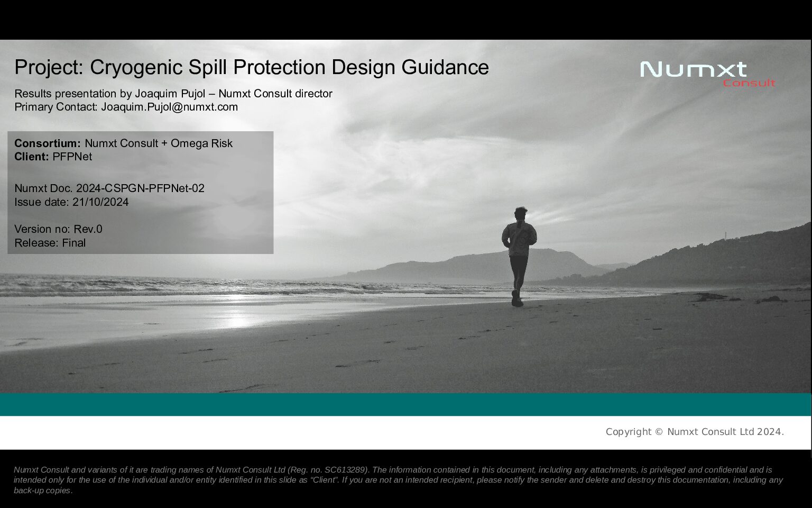Select the Copyright Numxt Consult Ltd 2024 text
812x508 pixels.
pos(694,432)
